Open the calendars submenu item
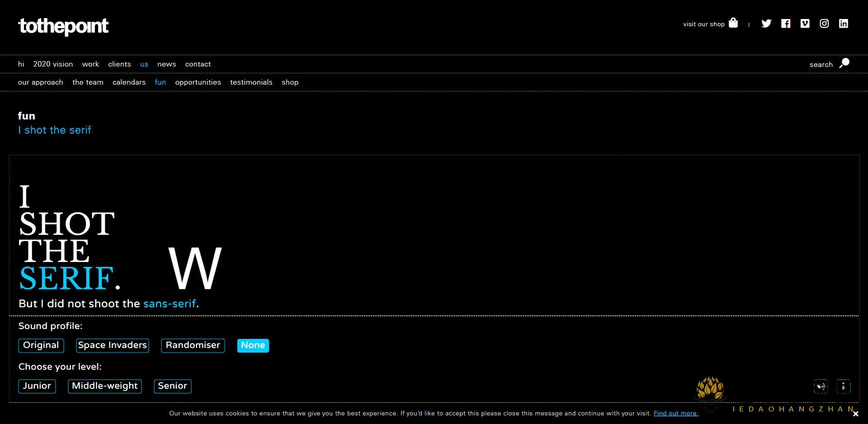Viewport: 868px width, 424px height. tap(129, 82)
